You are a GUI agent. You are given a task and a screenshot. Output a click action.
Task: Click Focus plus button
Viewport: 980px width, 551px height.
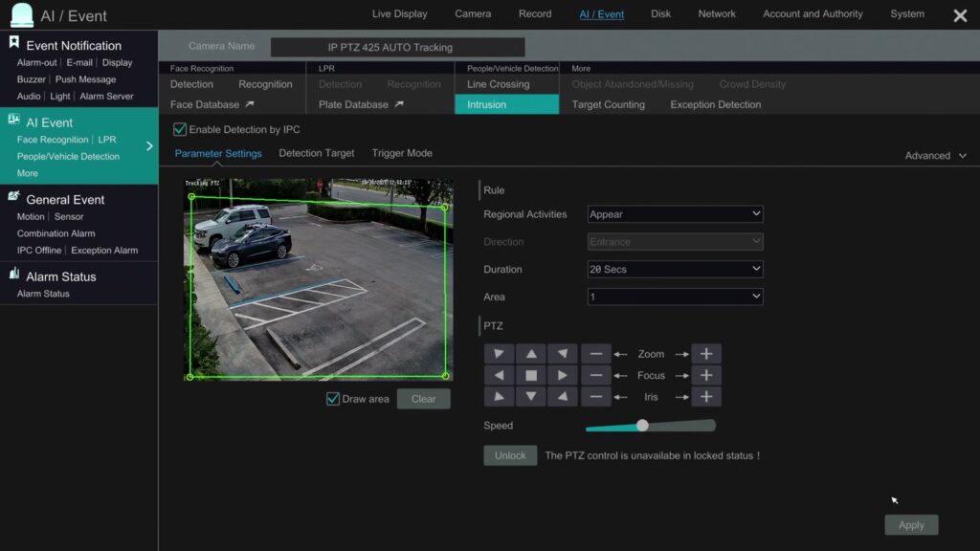(x=706, y=375)
